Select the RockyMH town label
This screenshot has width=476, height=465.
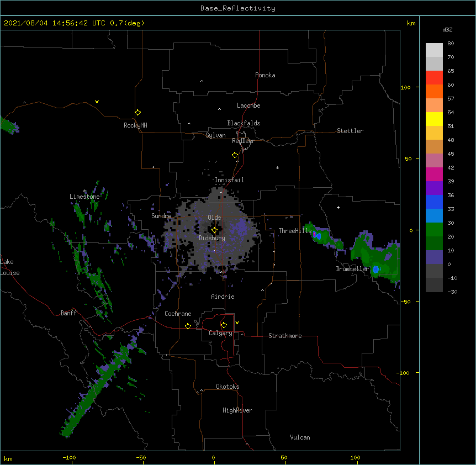point(135,125)
